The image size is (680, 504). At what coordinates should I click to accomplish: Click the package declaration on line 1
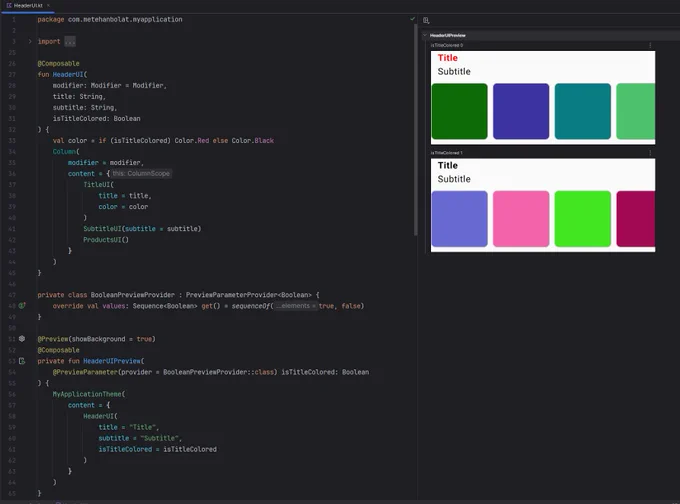coord(110,20)
